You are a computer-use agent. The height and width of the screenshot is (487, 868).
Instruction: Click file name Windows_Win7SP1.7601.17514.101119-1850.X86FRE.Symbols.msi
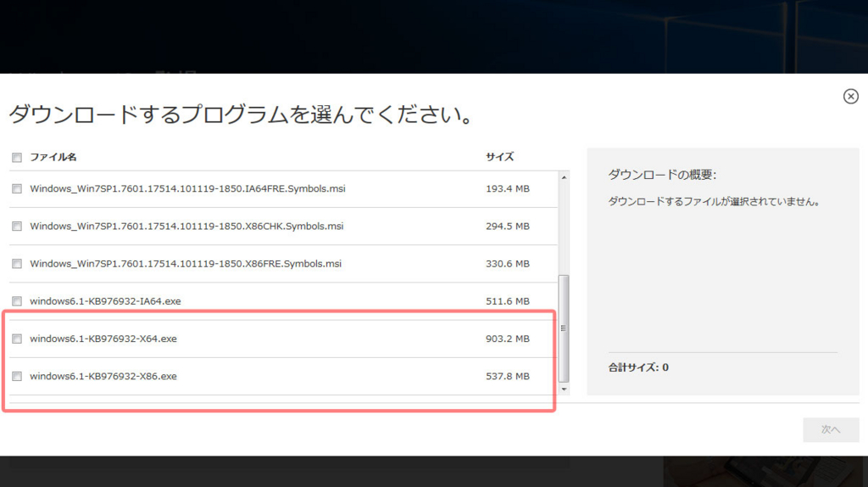tap(186, 264)
